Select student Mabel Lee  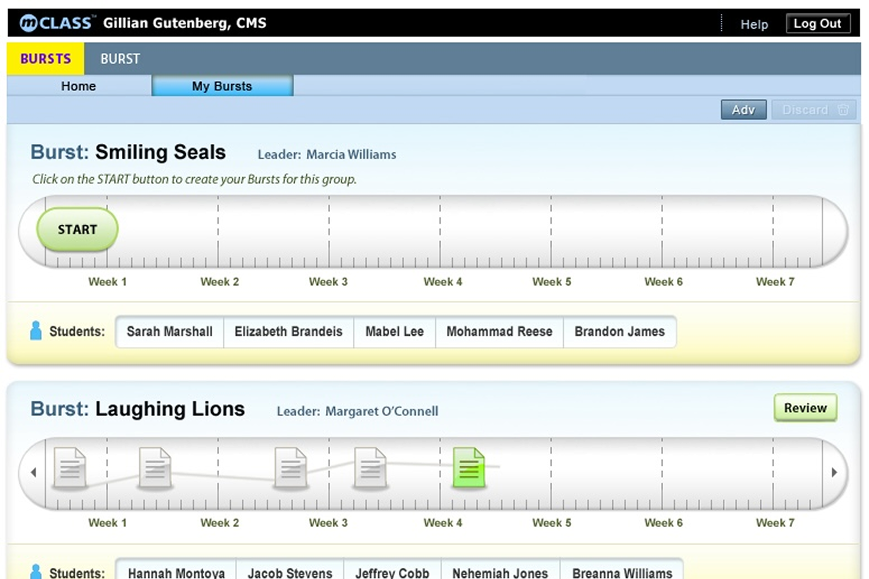pos(395,331)
